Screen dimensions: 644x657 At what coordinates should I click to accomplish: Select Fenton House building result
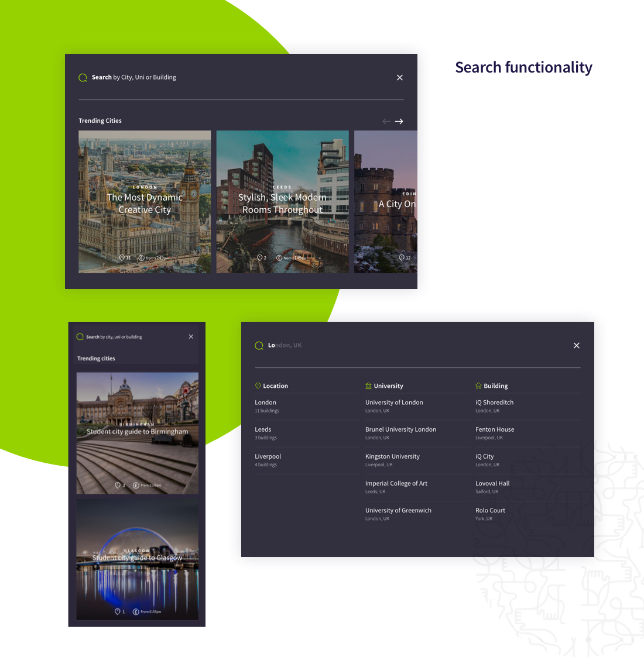pyautogui.click(x=528, y=434)
